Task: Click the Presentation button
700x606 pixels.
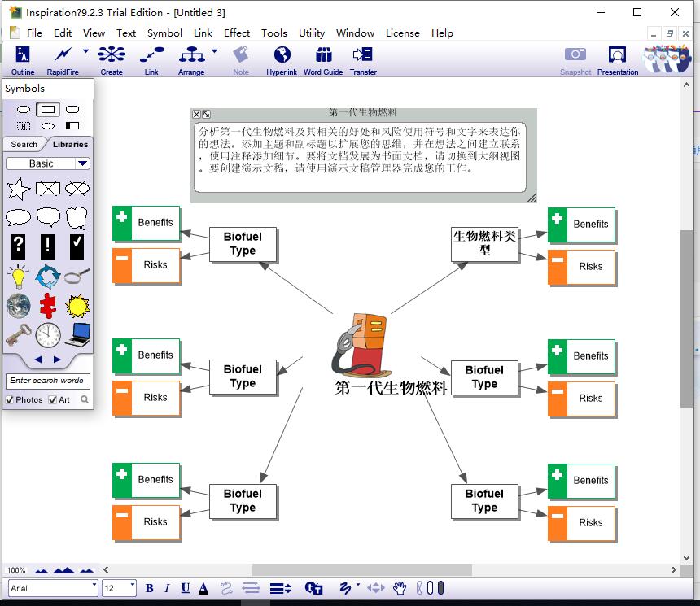Action: pos(617,59)
